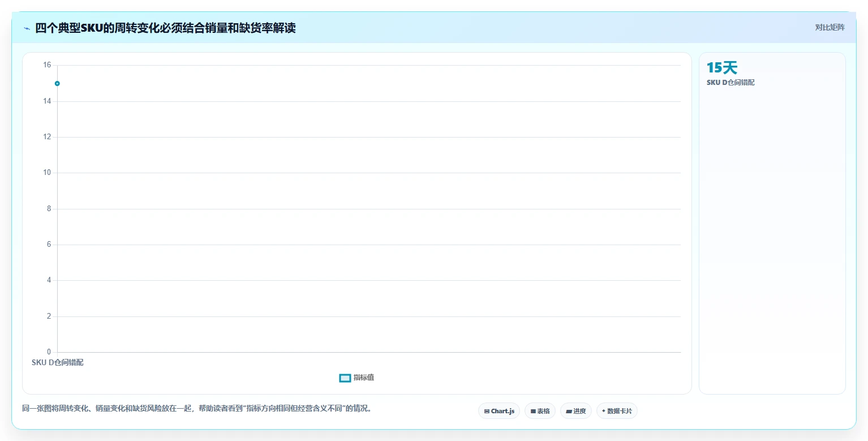Click the header icon beside the title
868x441 pixels.
27,28
